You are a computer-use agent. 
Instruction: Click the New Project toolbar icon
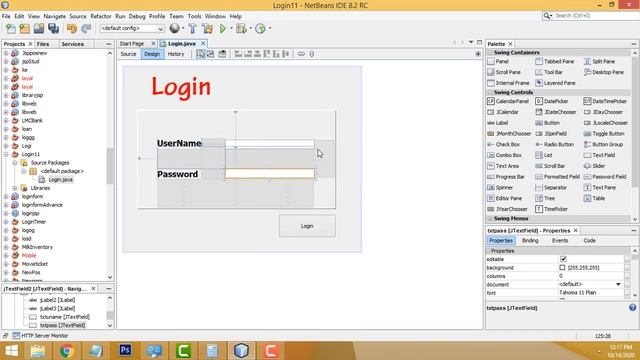pos(24,28)
